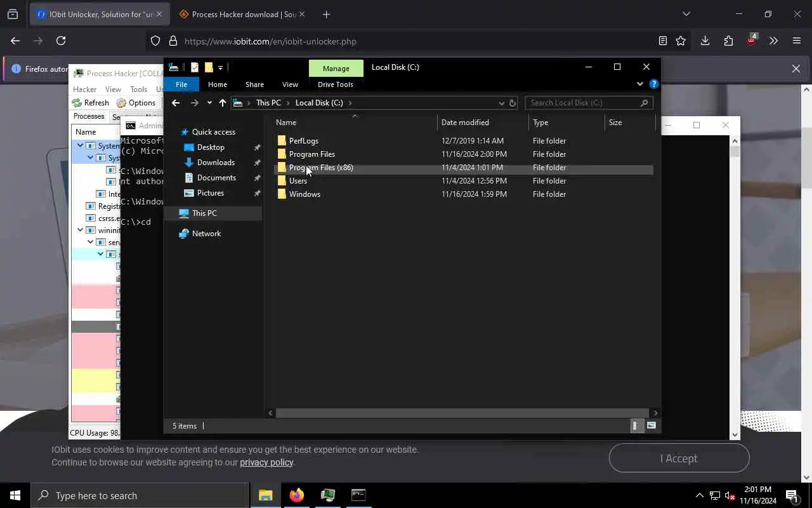
Task: Open Customize Quick Access Toolbar dropdown arrow
Action: pos(220,67)
